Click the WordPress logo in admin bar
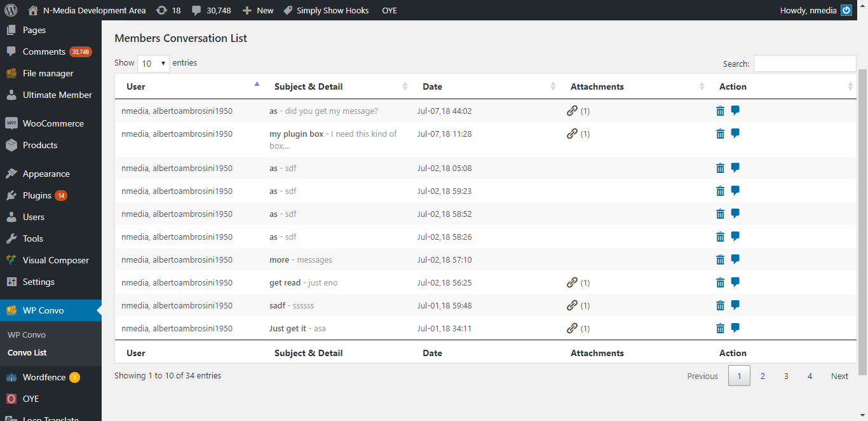 [11, 10]
